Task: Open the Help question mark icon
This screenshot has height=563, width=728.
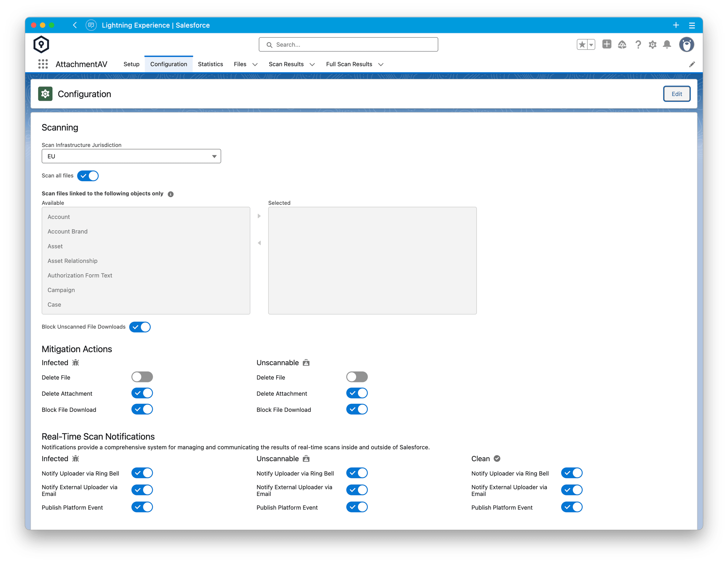Action: tap(638, 44)
